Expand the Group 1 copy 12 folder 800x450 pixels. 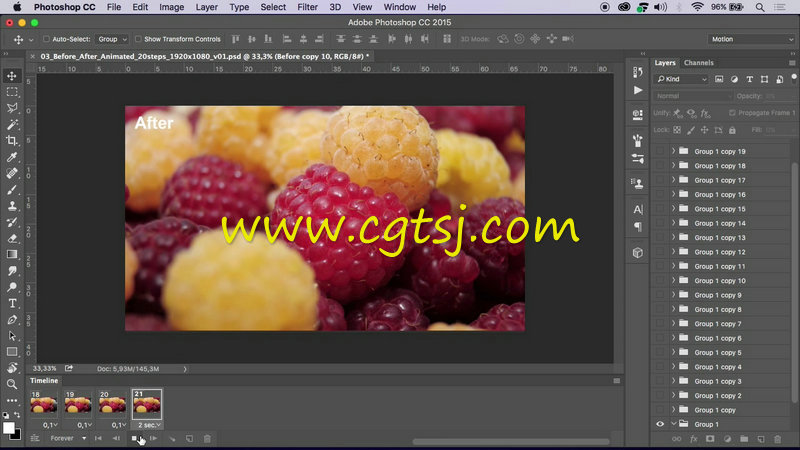[x=673, y=252]
